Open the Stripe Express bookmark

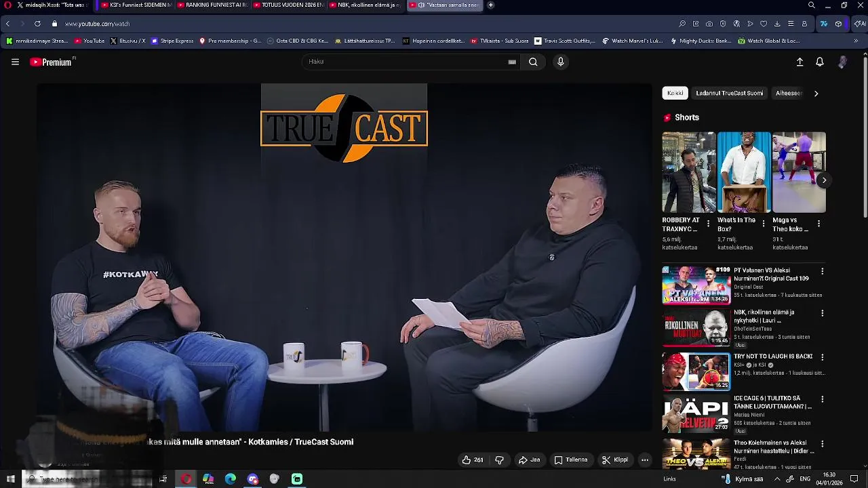pyautogui.click(x=172, y=41)
